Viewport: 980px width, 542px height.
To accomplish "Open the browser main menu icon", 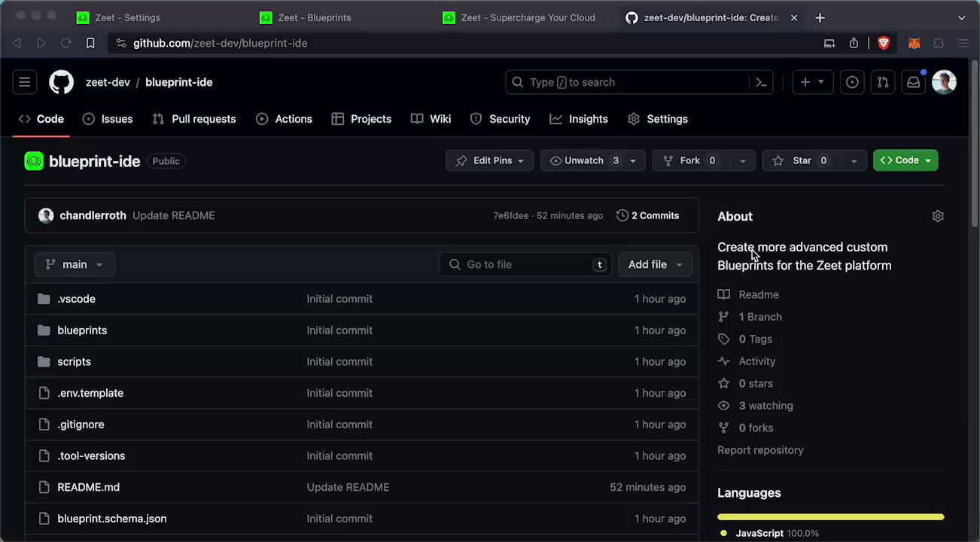I will (963, 43).
